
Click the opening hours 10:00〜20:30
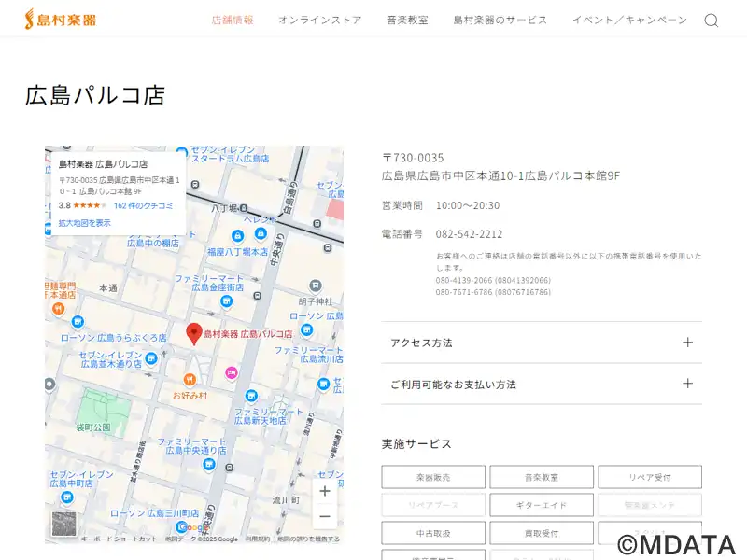pos(468,205)
